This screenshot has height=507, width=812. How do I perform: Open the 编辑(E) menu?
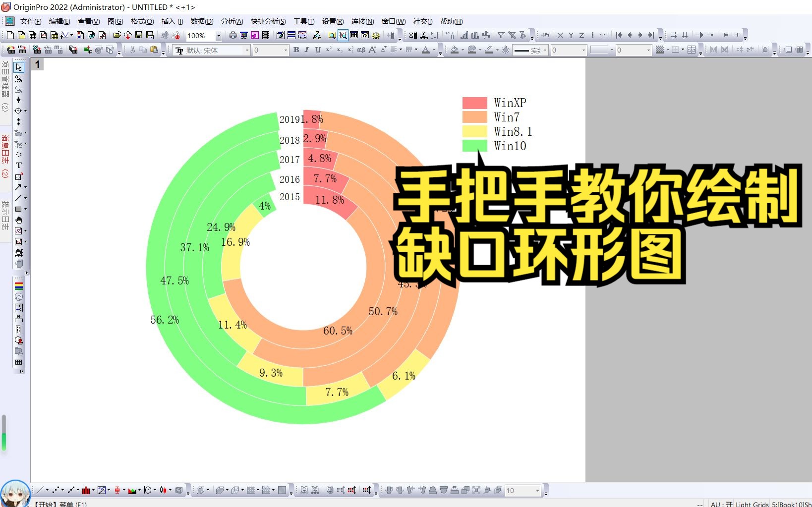59,21
